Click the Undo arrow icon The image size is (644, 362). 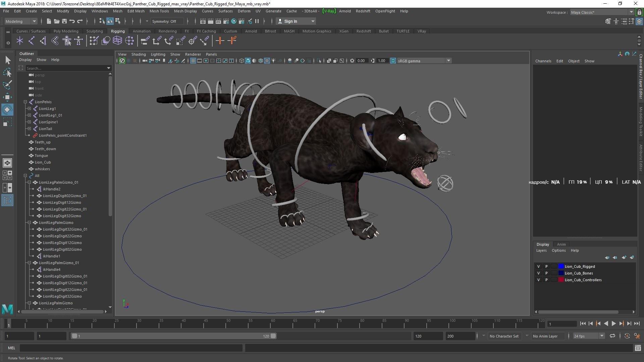72,21
